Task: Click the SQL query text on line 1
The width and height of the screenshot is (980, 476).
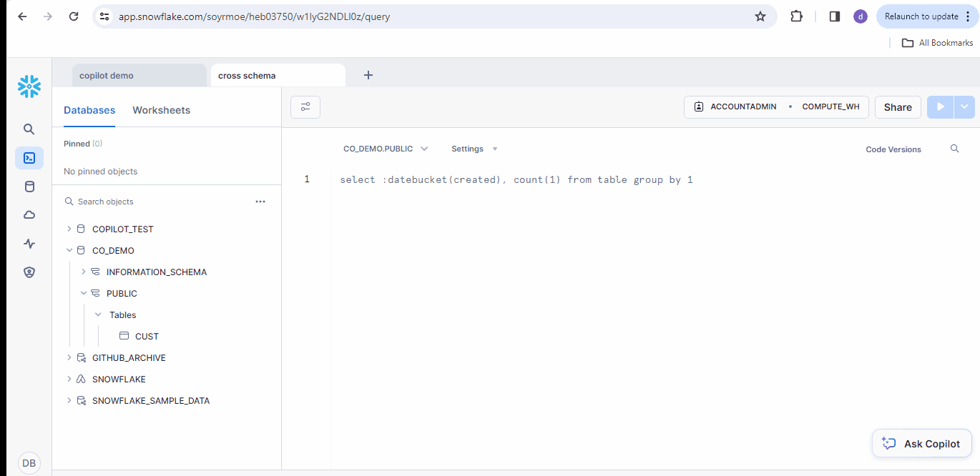Action: pos(516,179)
